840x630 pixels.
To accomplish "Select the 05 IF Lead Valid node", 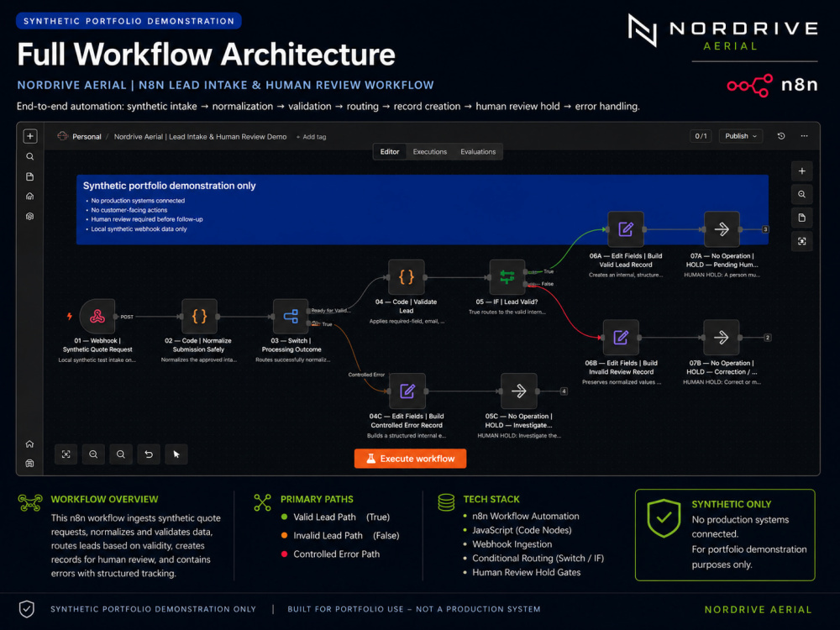I will [507, 277].
